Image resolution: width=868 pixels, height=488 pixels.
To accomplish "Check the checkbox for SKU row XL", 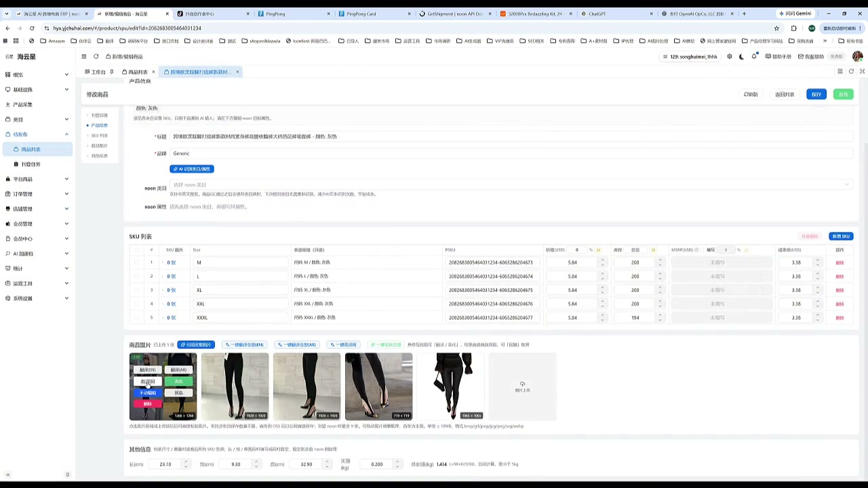I will [136, 290].
